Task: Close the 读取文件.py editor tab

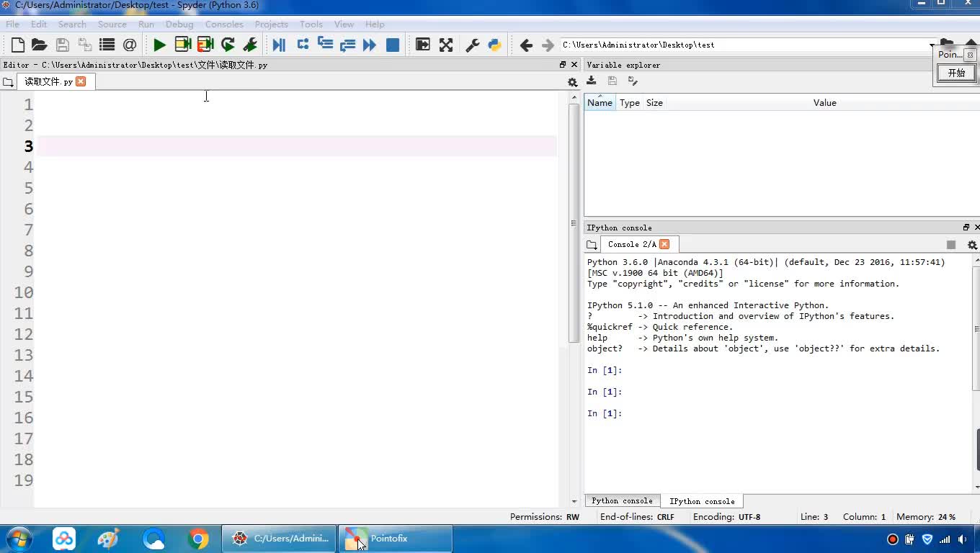Action: coord(81,81)
